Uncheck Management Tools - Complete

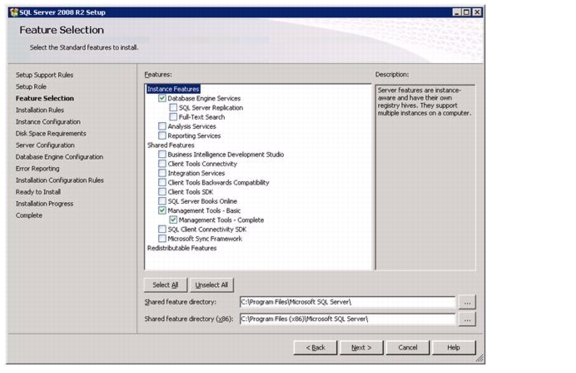[173, 220]
